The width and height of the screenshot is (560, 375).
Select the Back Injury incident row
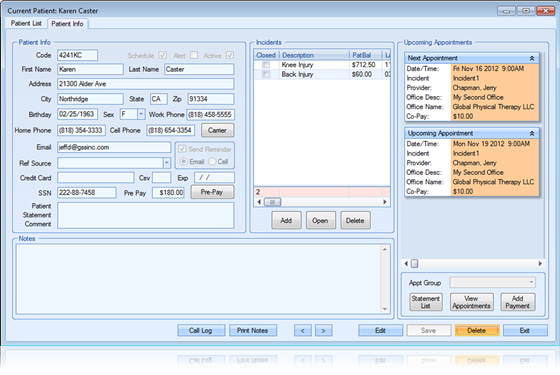[x=322, y=74]
